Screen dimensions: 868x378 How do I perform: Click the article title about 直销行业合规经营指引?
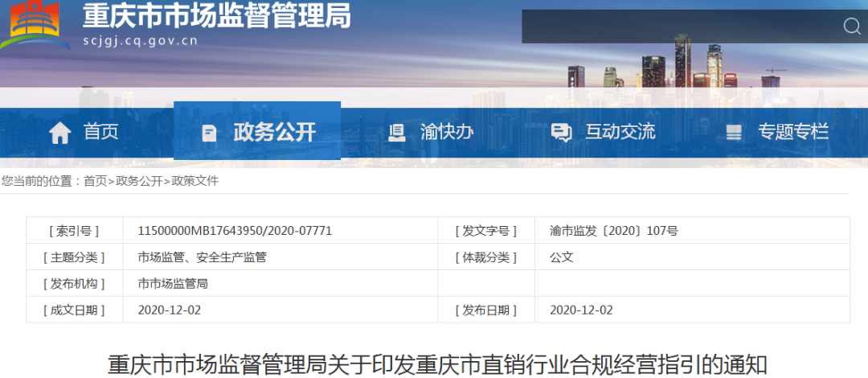(437, 366)
